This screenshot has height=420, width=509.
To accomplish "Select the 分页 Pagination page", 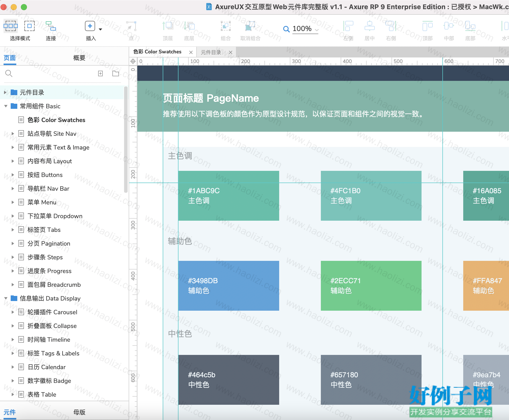I will [x=49, y=244].
